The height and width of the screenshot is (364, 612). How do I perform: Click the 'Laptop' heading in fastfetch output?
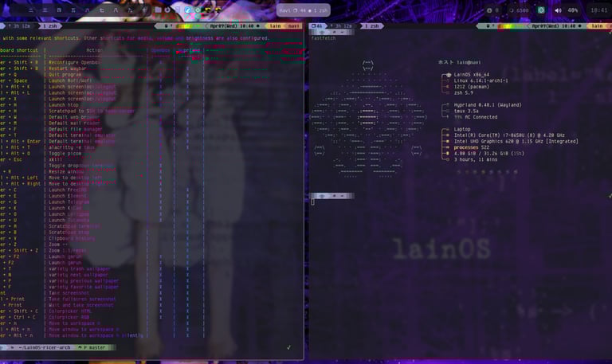(x=462, y=129)
